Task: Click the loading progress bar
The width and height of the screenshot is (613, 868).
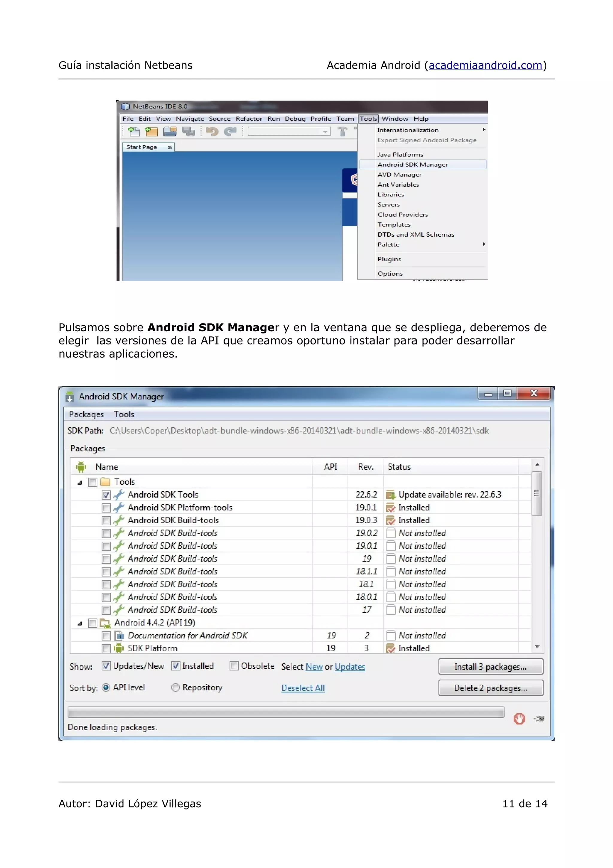Action: point(286,712)
